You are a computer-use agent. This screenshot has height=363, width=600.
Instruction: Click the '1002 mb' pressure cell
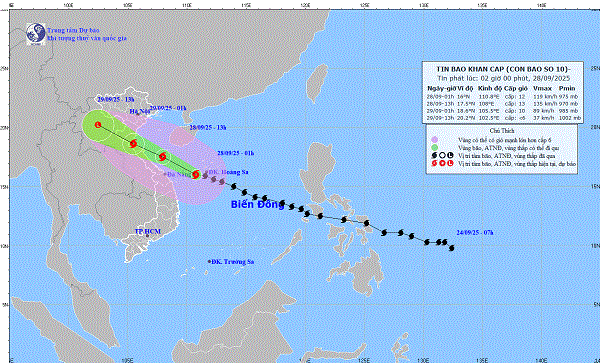[x=569, y=118]
